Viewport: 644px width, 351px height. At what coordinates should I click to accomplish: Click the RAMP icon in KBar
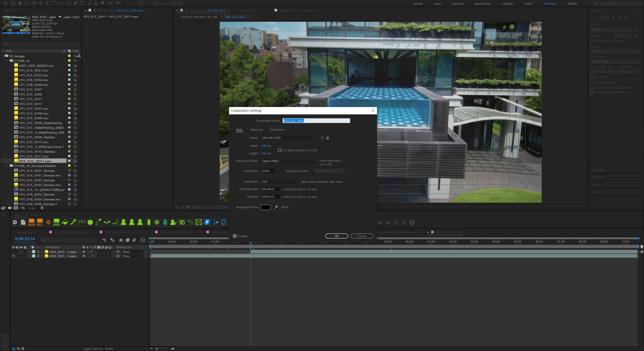point(56,222)
